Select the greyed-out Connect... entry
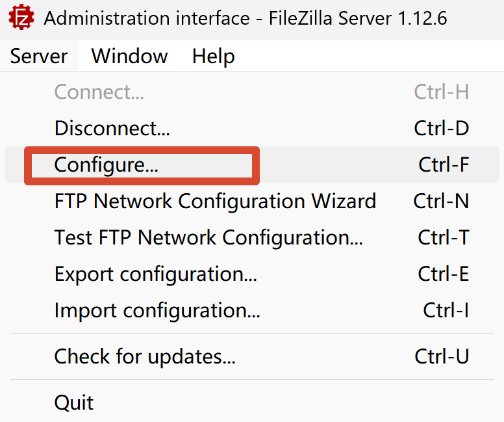Viewport: 504px width, 422px height. [x=252, y=92]
